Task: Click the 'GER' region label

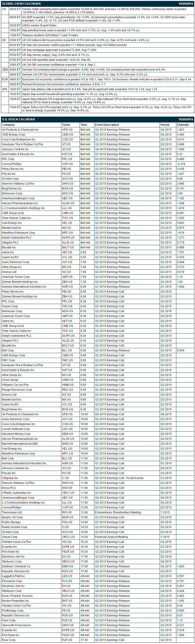Action: pyautogui.click(x=5, y=70)
